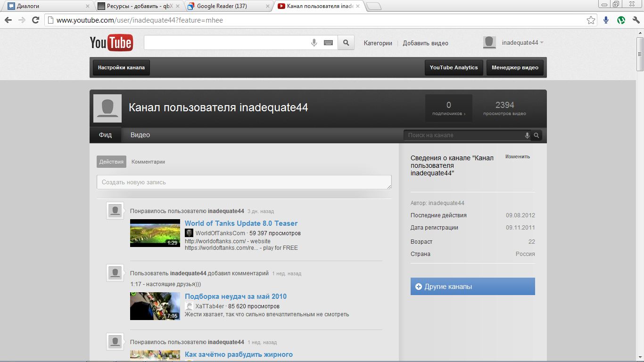Click the page vertical scrollbar thumb

(x=640, y=54)
